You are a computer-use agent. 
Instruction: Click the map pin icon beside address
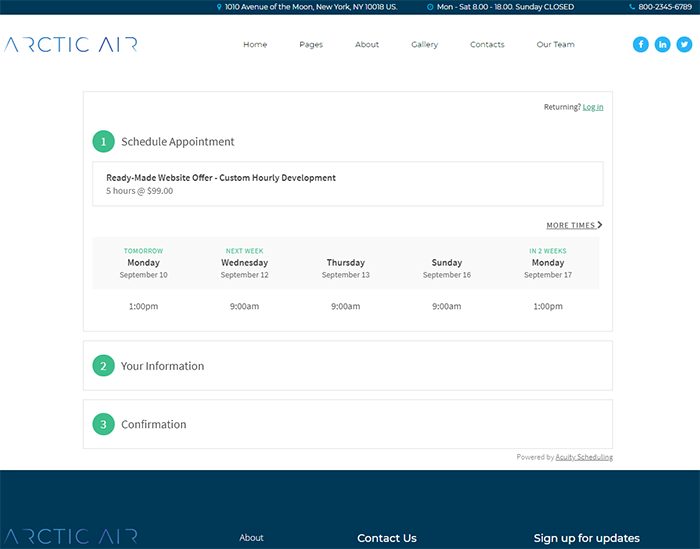click(x=219, y=7)
